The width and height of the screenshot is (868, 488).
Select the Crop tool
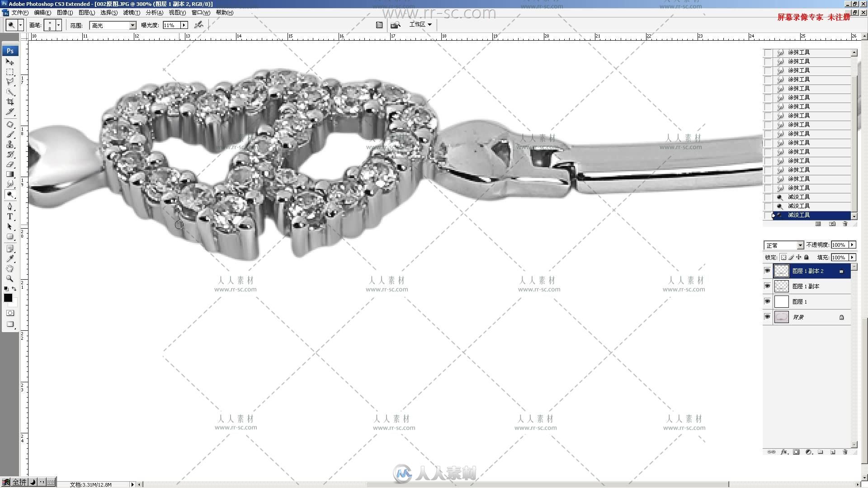(x=10, y=102)
